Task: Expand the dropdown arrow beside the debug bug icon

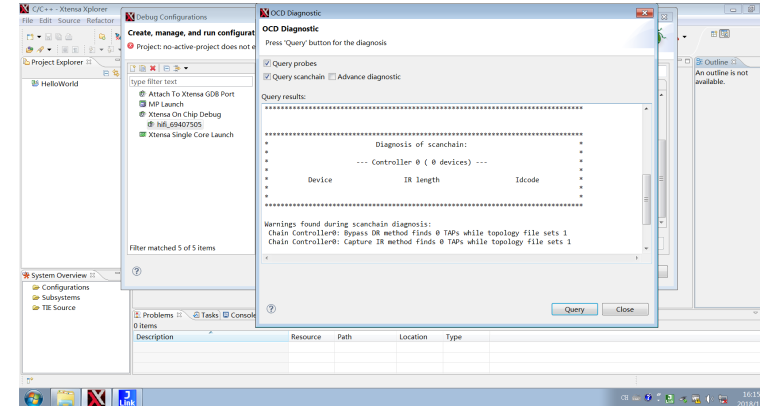Action: pyautogui.click(x=684, y=37)
